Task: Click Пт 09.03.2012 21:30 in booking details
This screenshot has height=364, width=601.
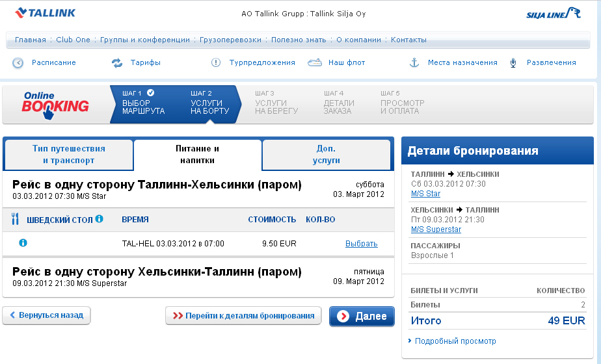Action: pos(447,220)
